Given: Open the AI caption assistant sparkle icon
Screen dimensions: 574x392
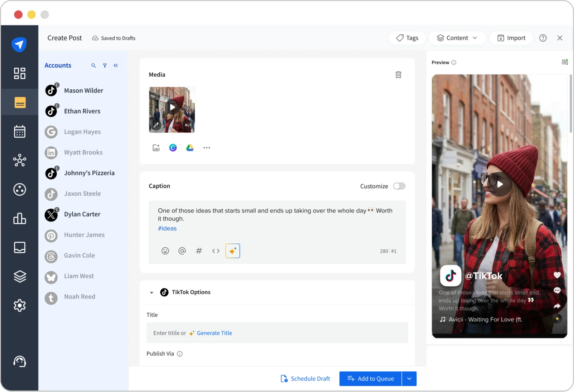Looking at the screenshot, I should (x=233, y=251).
